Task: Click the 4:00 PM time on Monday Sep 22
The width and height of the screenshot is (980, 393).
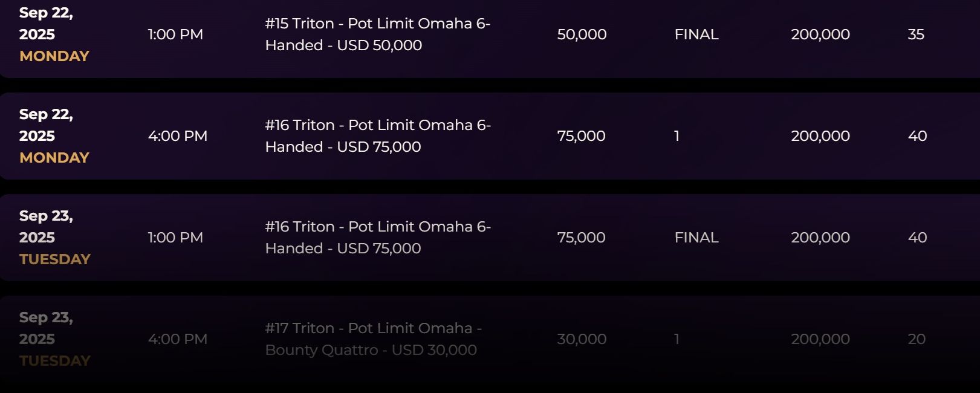Action: pos(178,136)
